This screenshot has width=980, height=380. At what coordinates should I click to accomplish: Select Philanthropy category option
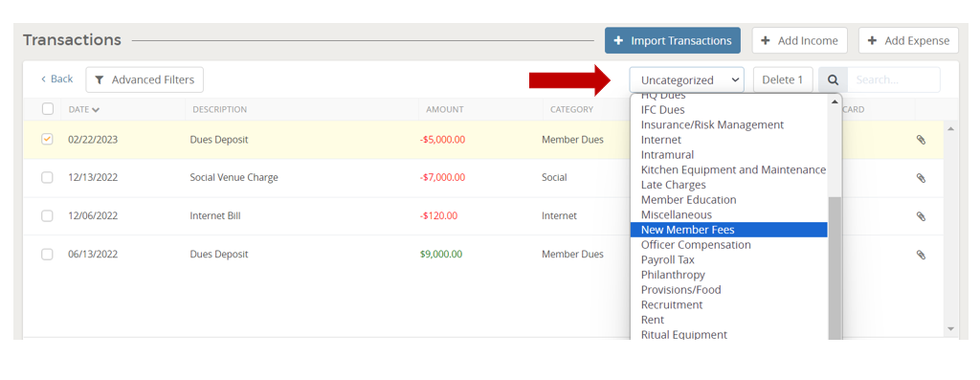[728, 275]
